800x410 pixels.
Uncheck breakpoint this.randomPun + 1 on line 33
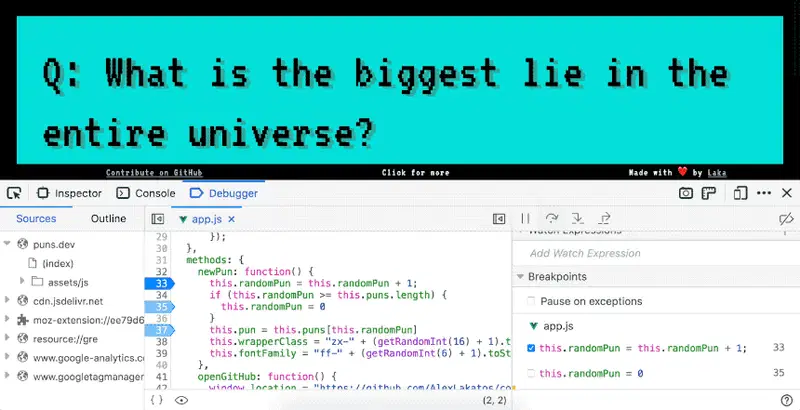(531, 348)
